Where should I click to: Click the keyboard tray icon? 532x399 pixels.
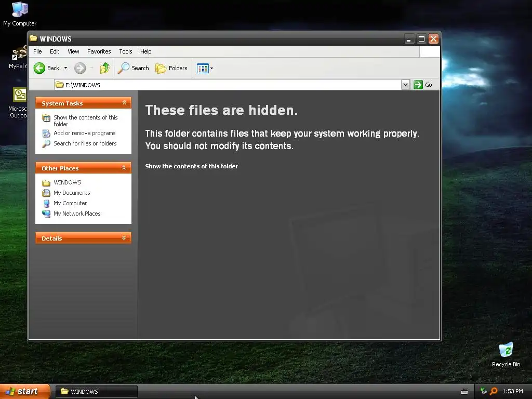464,392
